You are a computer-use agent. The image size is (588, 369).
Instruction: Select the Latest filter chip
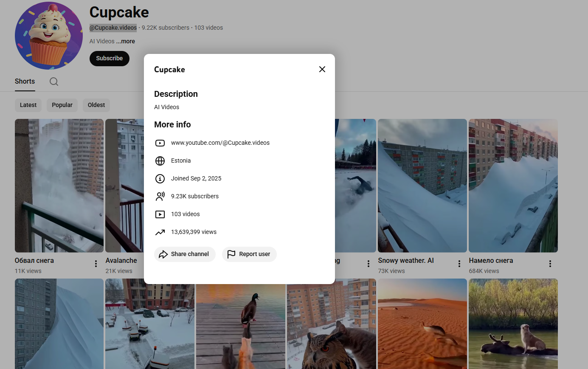(28, 105)
